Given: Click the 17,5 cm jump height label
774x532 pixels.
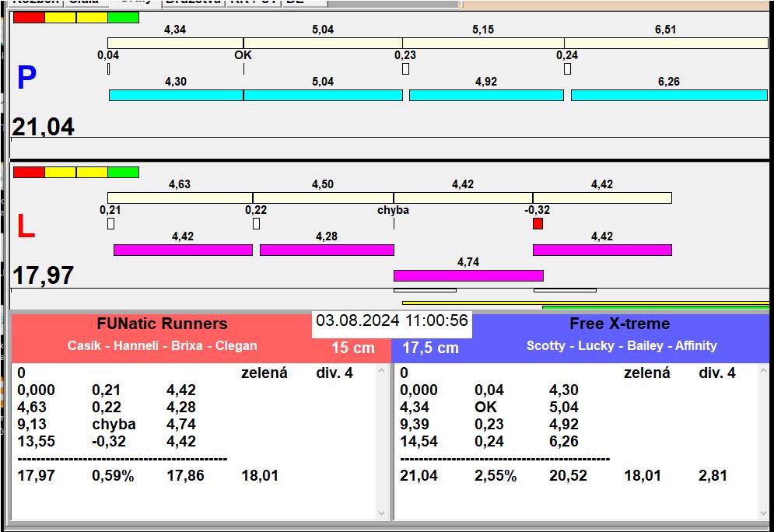Looking at the screenshot, I should click(430, 348).
